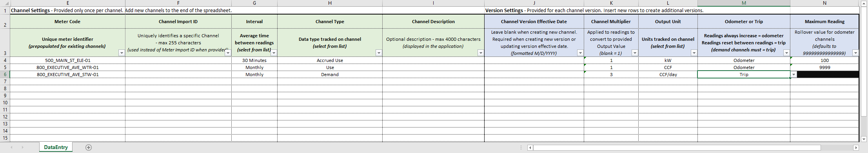
Task: Click the next sheet navigation arrow
Action: pyautogui.click(x=22, y=148)
